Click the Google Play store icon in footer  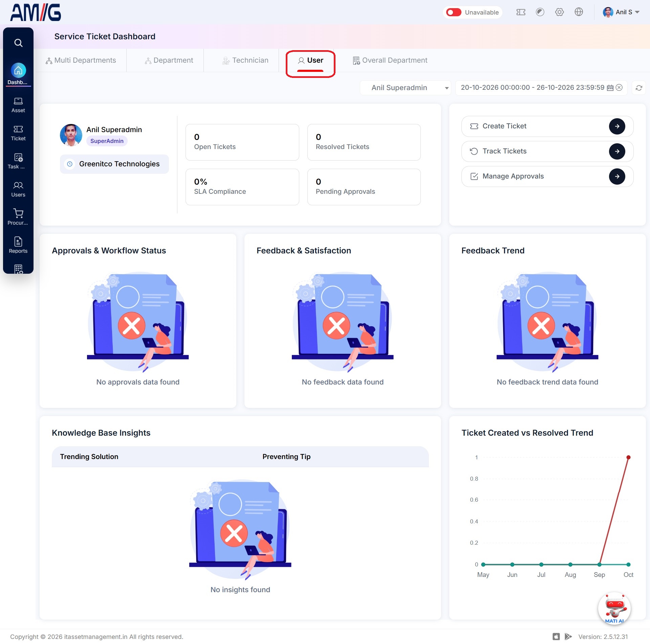(568, 637)
